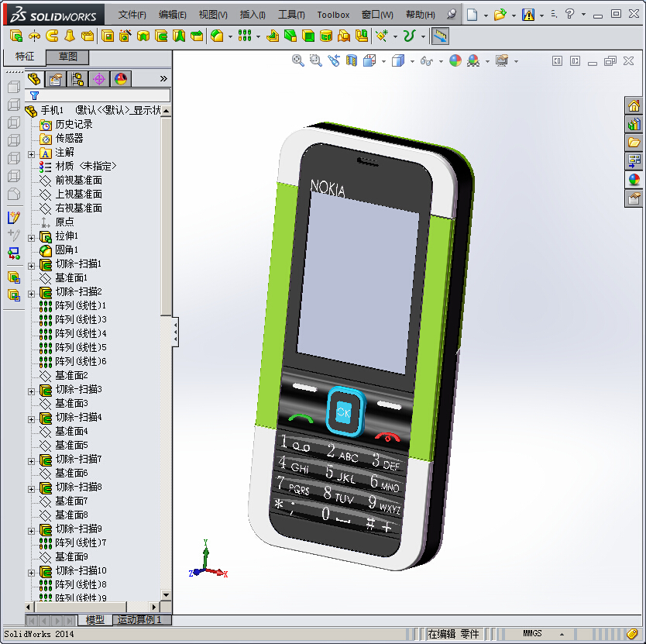646x644 pixels.
Task: Open Fillet dropdown arrow
Action: [230, 36]
